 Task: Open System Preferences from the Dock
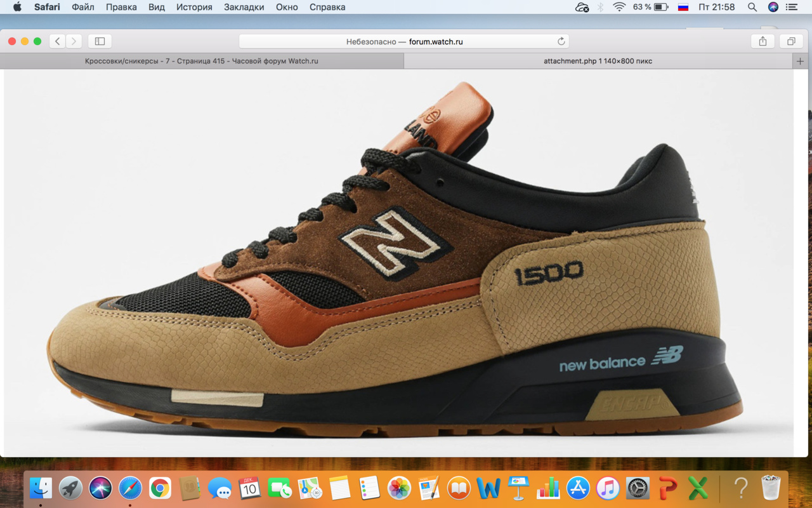pos(638,488)
